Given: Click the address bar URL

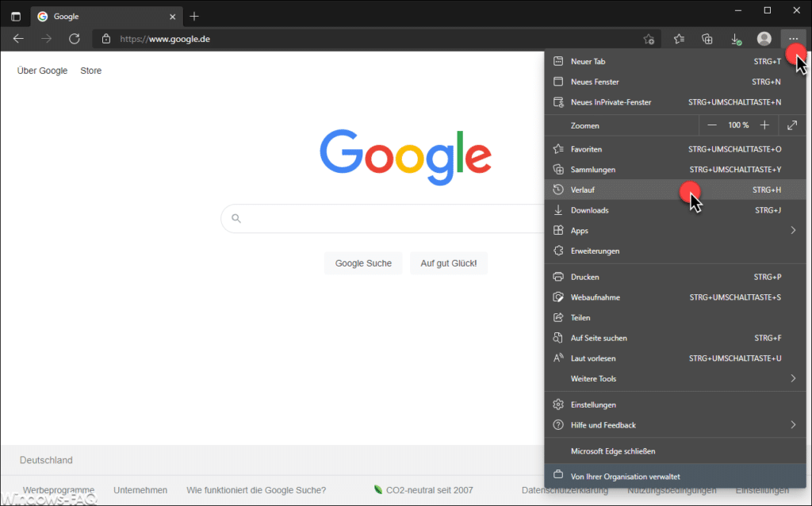Looking at the screenshot, I should tap(165, 39).
